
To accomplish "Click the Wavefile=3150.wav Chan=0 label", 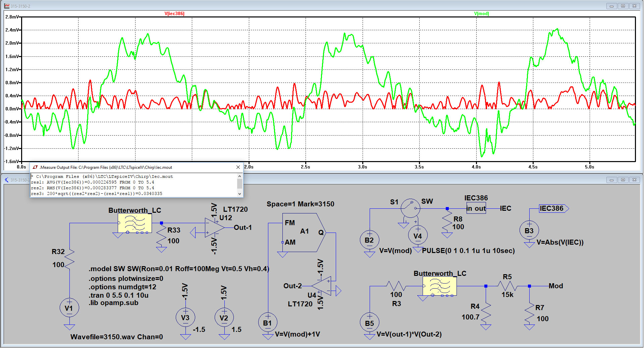I will [x=117, y=337].
